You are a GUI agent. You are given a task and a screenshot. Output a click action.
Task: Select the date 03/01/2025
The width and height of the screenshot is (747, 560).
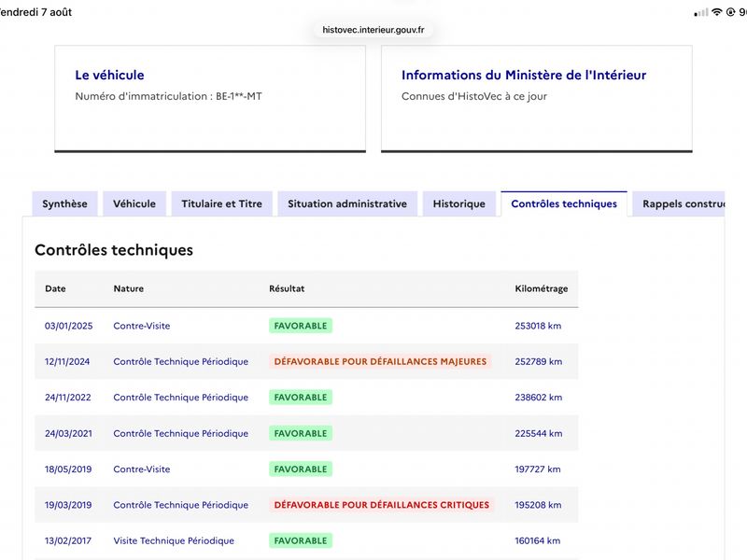pos(68,326)
